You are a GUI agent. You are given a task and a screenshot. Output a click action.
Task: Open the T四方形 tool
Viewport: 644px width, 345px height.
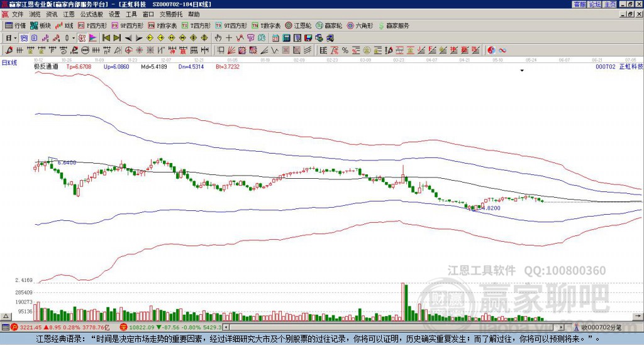point(196,25)
